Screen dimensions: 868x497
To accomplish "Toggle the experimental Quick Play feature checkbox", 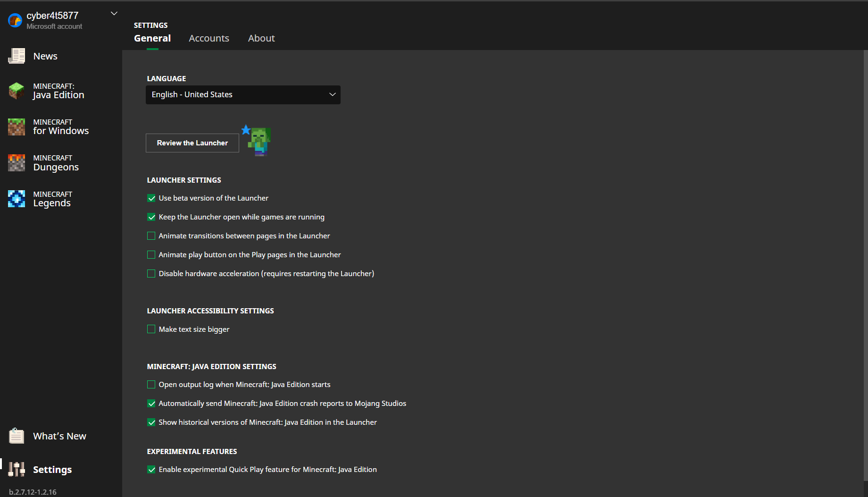I will tap(151, 470).
